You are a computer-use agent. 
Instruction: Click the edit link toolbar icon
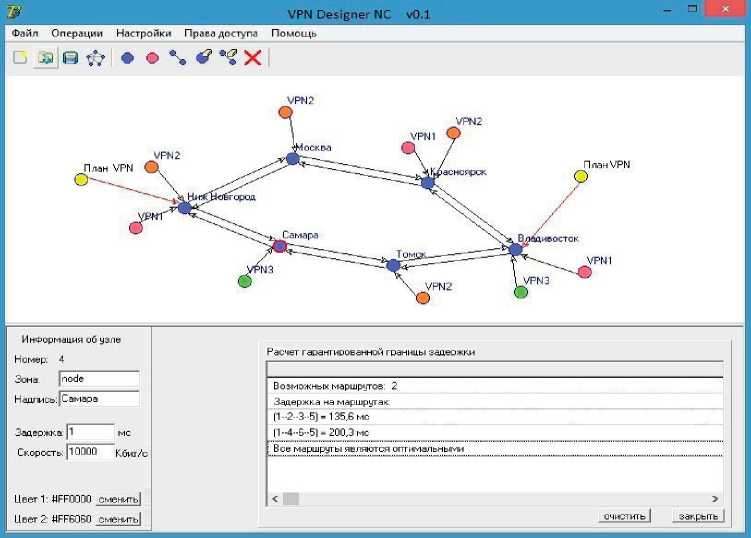tap(228, 57)
